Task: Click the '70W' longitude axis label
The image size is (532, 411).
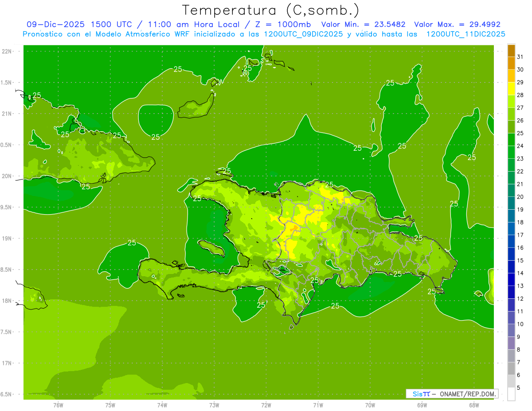Action: tap(370, 405)
